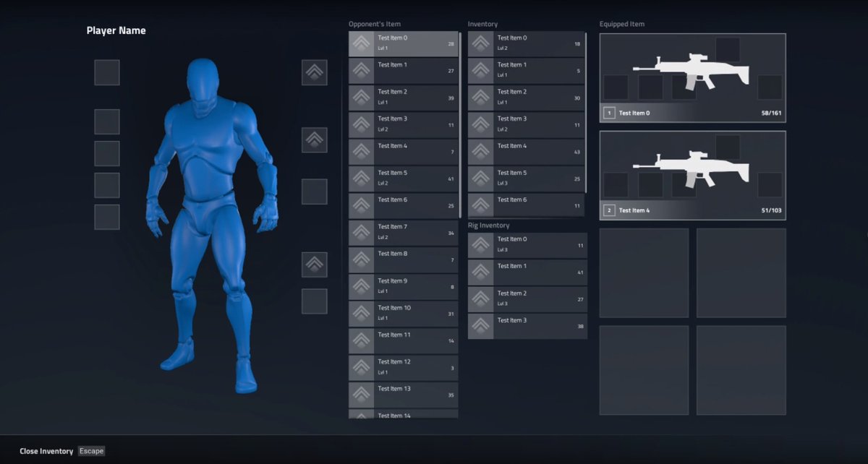Click the Inventory list scrollbar
The height and width of the screenshot is (464, 868).
[586, 112]
